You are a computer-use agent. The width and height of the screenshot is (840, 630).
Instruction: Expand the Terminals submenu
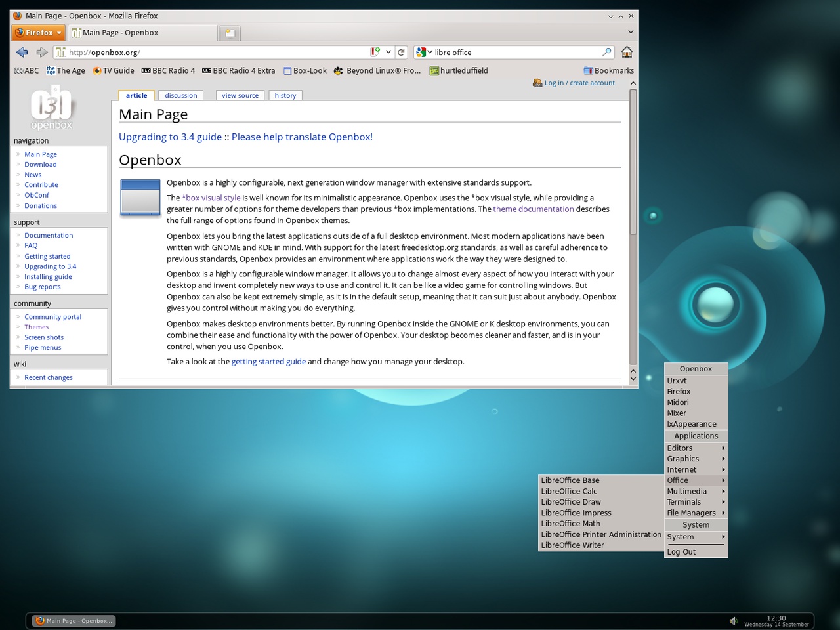tap(696, 502)
